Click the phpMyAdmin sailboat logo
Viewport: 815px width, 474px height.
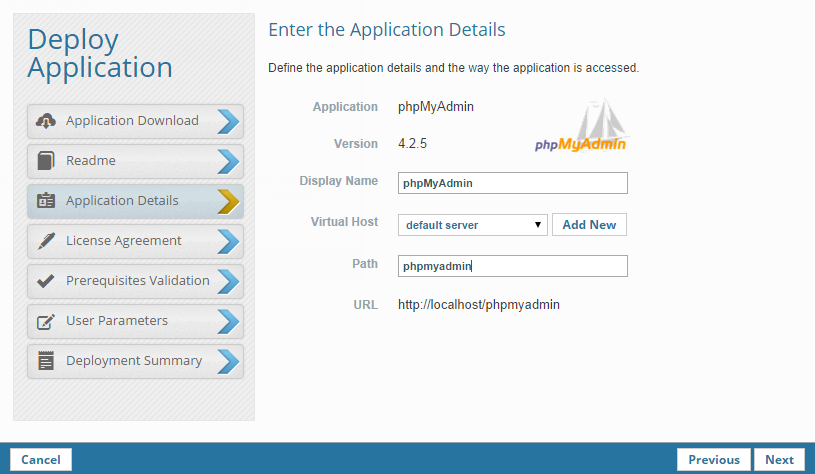click(582, 128)
